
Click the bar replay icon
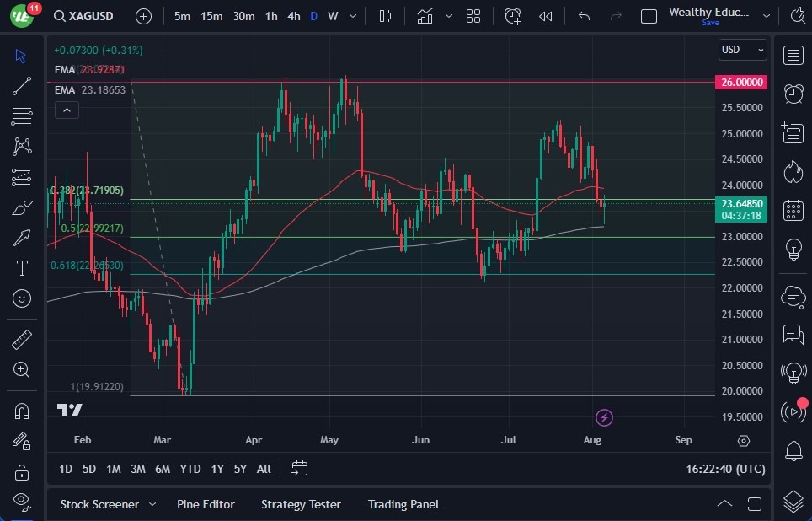point(546,16)
